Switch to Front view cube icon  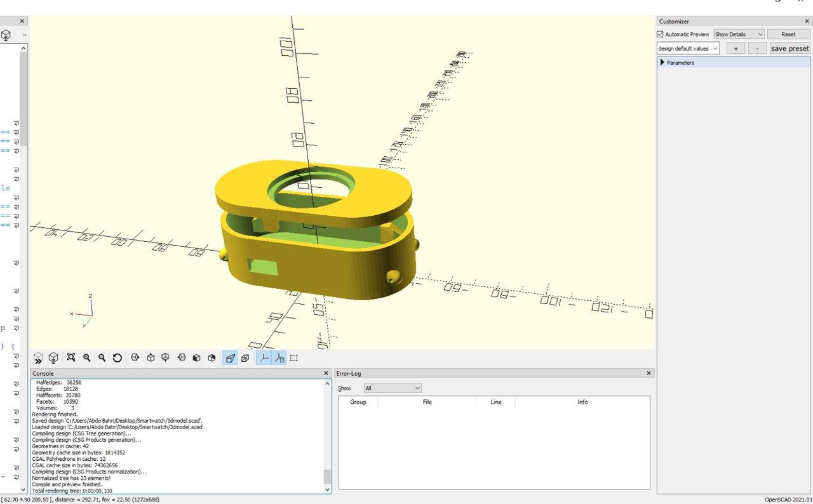coord(196,358)
